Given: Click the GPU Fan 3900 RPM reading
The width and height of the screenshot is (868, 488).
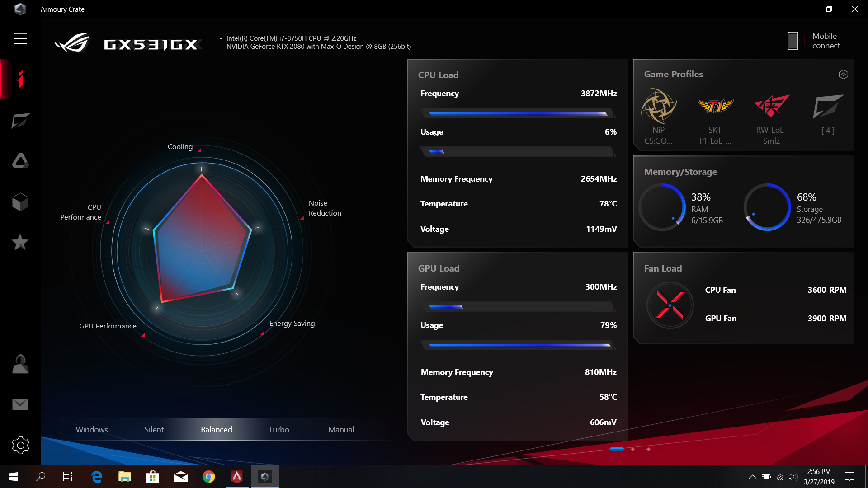Looking at the screenshot, I should 827,319.
